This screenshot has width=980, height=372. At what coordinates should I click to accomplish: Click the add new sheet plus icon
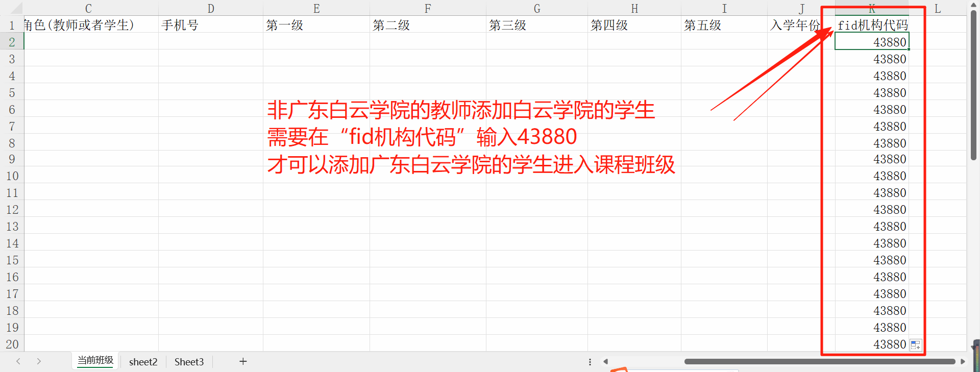[x=243, y=361]
